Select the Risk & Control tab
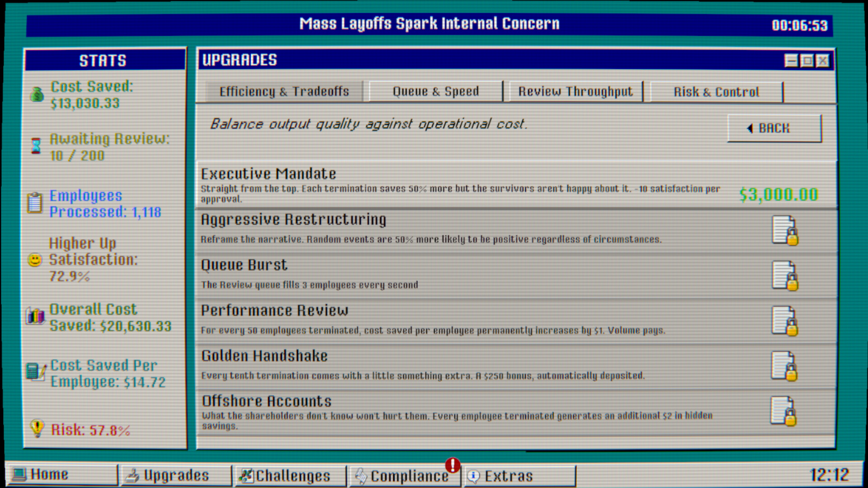This screenshot has height=488, width=868. point(716,92)
